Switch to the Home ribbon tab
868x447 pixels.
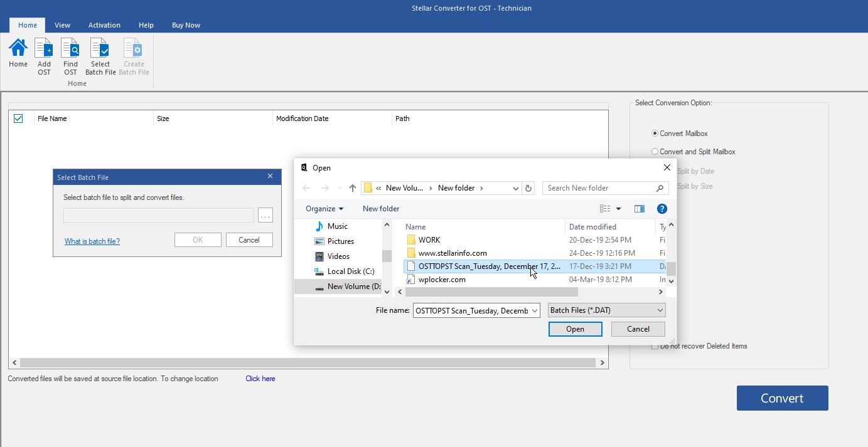point(28,25)
